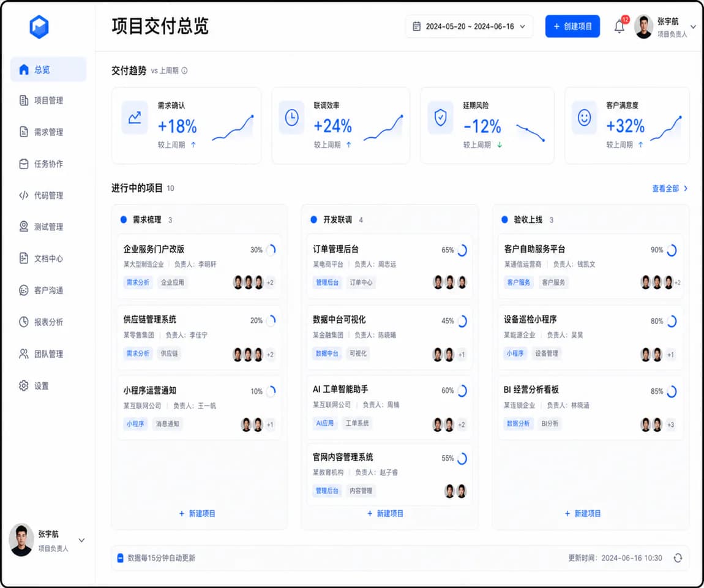Open the 客户自助服务平台 project title
The height and width of the screenshot is (588, 704).
[x=535, y=249]
